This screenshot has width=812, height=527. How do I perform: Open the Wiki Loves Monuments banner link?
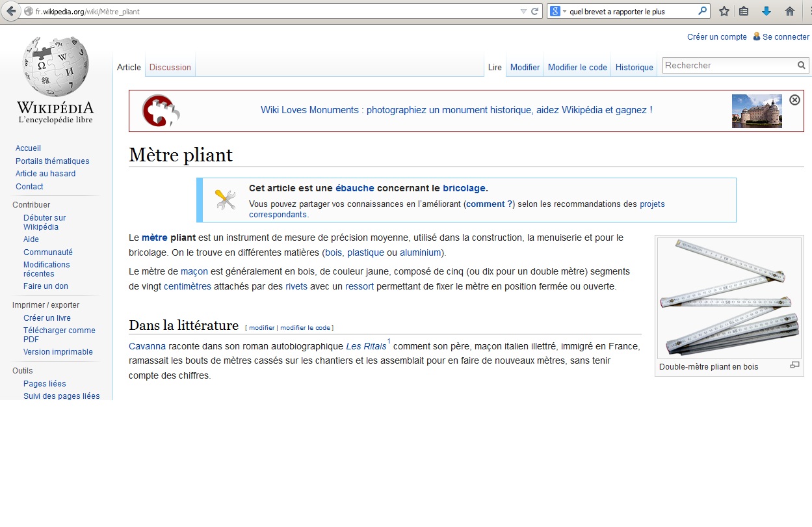(x=456, y=110)
